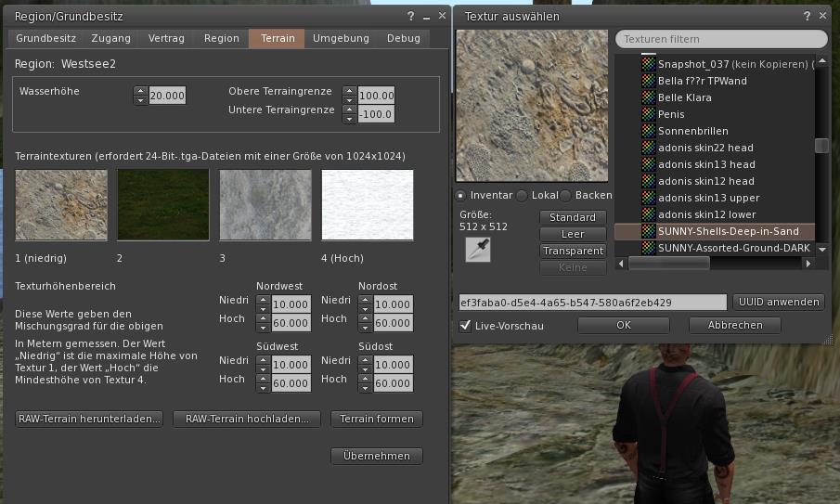The height and width of the screenshot is (504, 840).
Task: Select terrain texture 4 (Hoch) thumbnail
Action: 368,205
